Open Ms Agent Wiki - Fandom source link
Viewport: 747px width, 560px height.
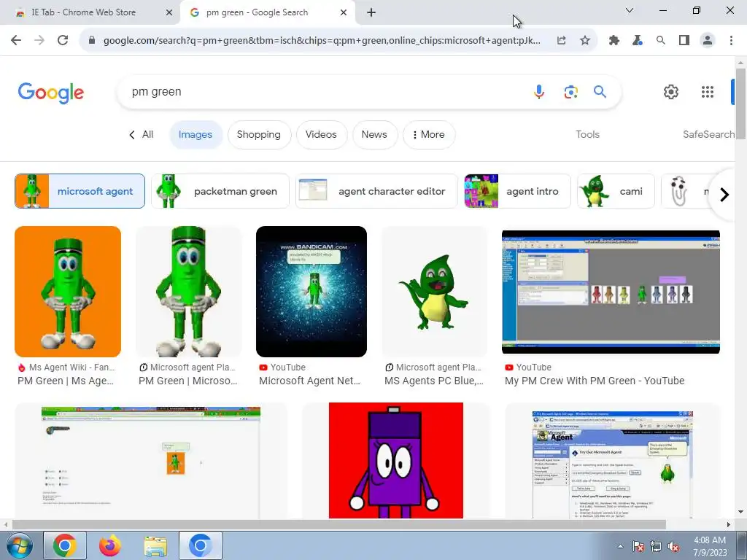pos(66,367)
